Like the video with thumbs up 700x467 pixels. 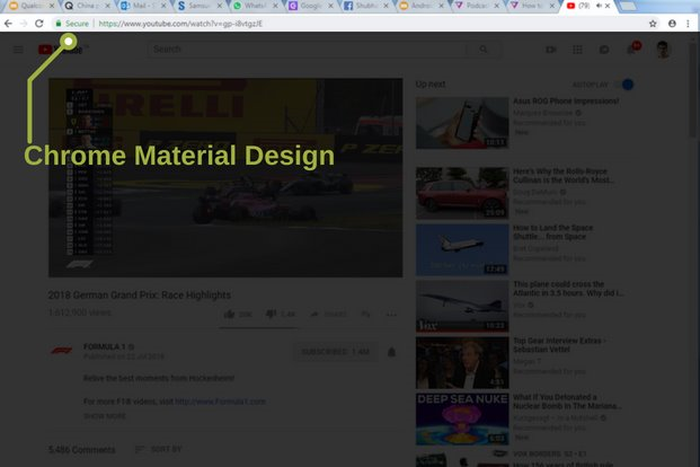(229, 314)
